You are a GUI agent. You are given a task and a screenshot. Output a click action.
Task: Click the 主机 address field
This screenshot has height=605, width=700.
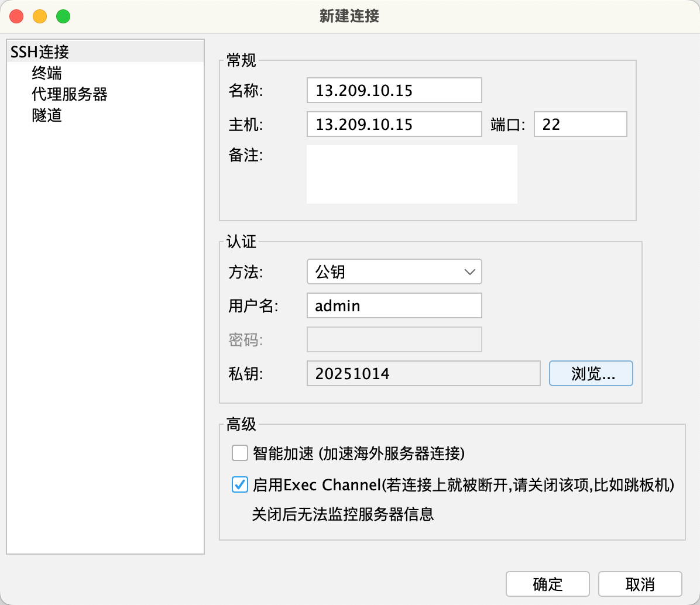pyautogui.click(x=394, y=125)
